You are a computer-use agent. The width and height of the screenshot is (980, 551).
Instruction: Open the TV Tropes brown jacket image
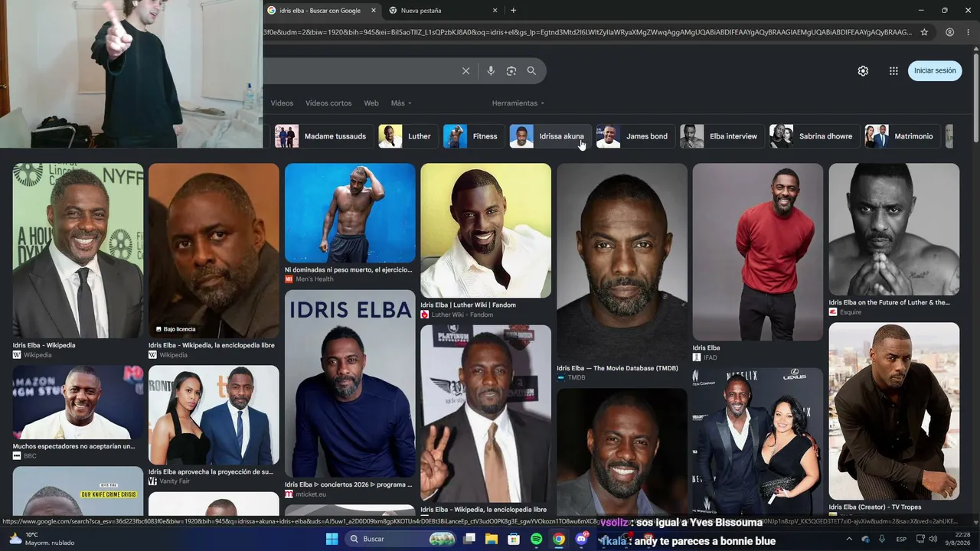click(893, 411)
